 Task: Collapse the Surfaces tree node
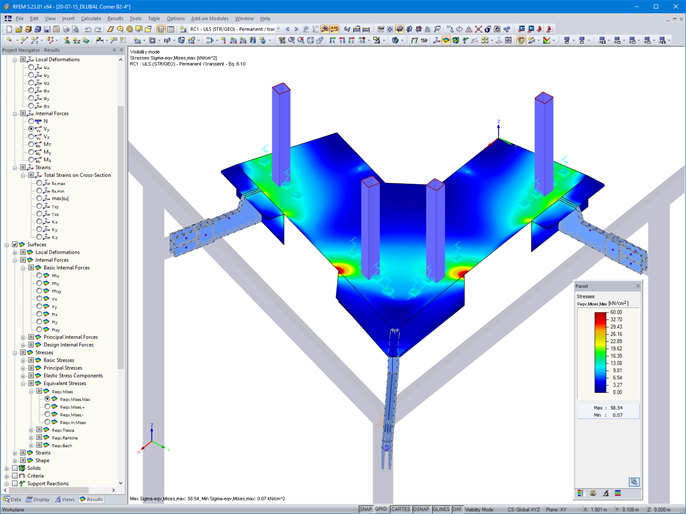7,245
